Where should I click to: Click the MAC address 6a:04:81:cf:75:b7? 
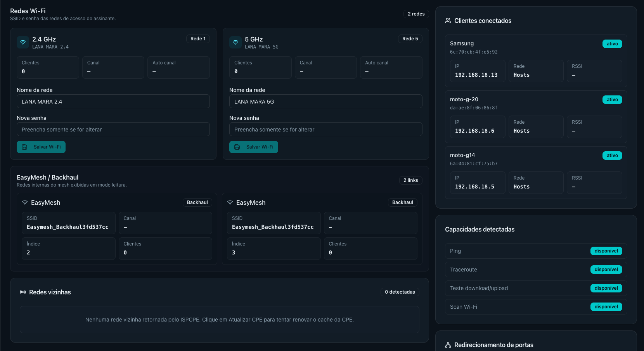coord(474,164)
